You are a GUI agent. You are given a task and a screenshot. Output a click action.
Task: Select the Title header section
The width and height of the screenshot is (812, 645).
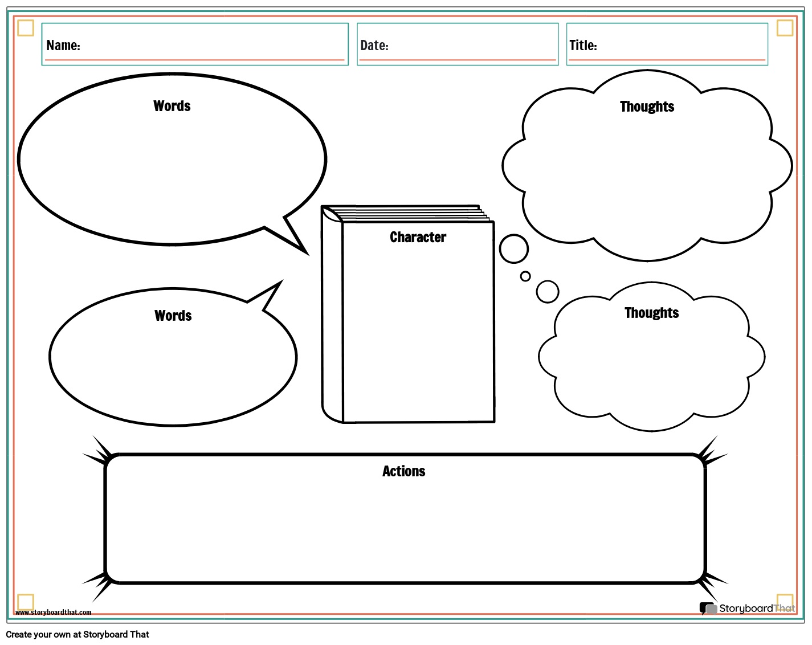click(x=667, y=44)
